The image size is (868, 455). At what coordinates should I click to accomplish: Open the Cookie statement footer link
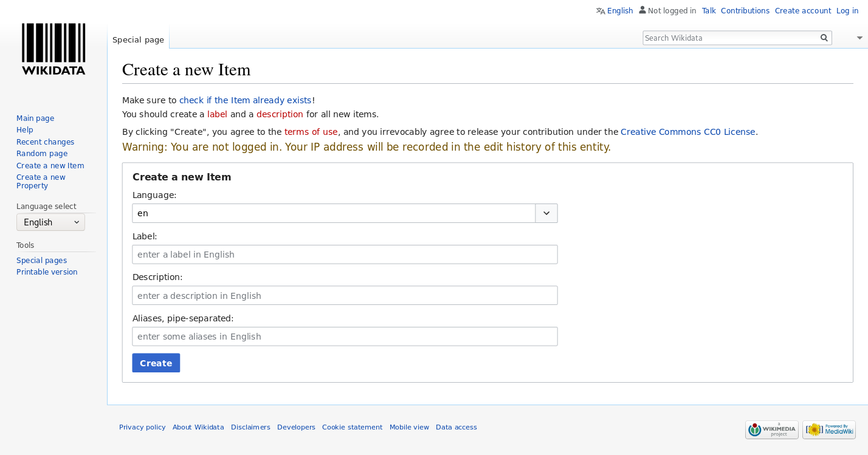pyautogui.click(x=352, y=427)
